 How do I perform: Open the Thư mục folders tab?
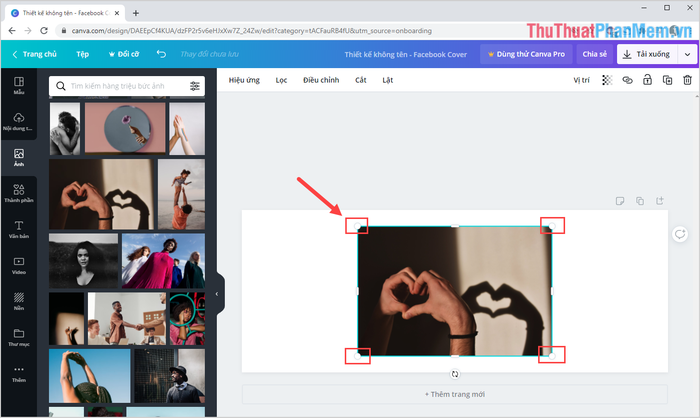point(19,338)
